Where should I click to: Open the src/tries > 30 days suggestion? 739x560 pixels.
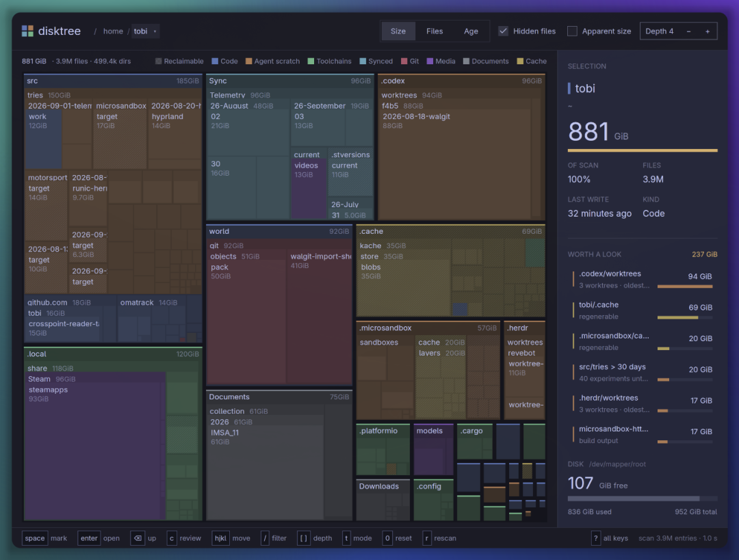pyautogui.click(x=643, y=373)
